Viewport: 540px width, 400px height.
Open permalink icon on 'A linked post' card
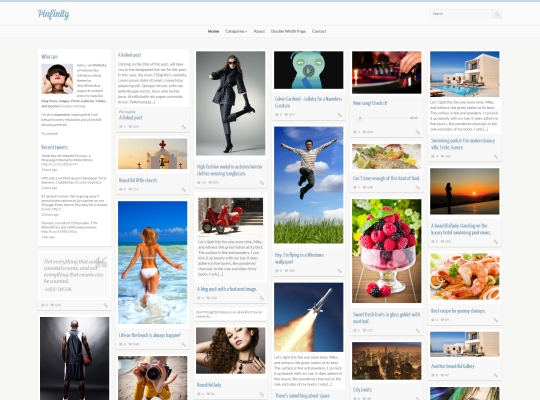click(184, 127)
